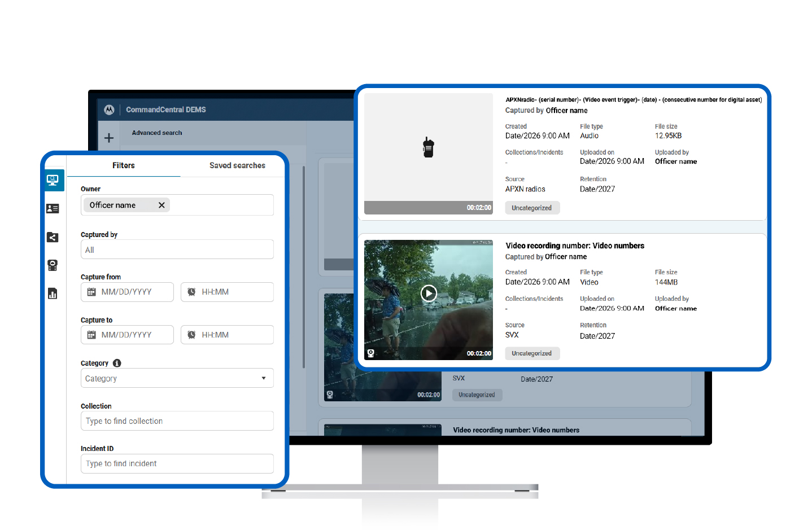Remove the Officer name owner chip

point(161,205)
